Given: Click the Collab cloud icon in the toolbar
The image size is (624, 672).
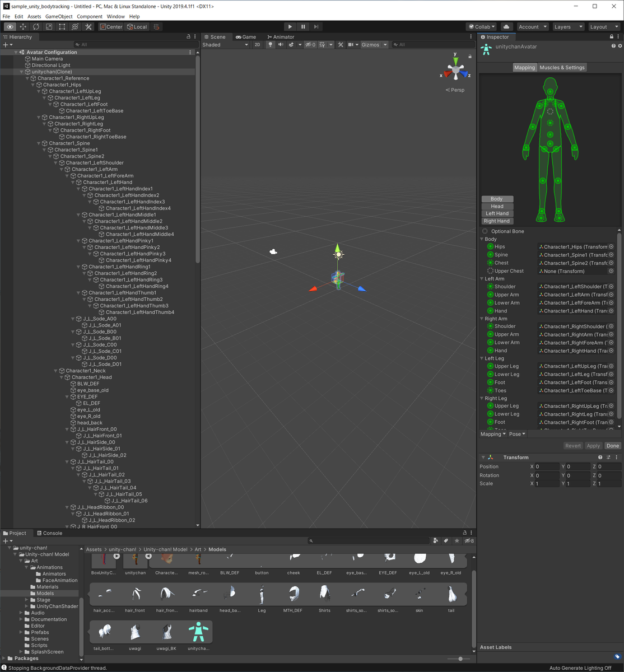Looking at the screenshot, I should (506, 26).
